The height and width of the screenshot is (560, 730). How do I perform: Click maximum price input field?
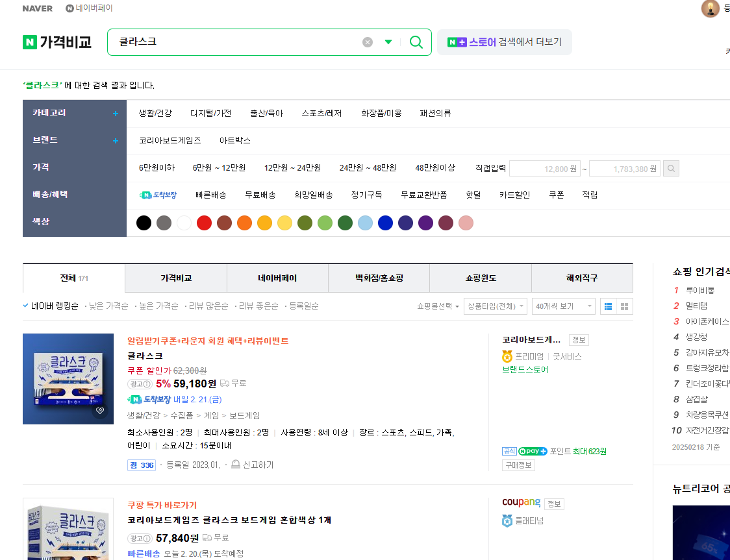tap(625, 168)
